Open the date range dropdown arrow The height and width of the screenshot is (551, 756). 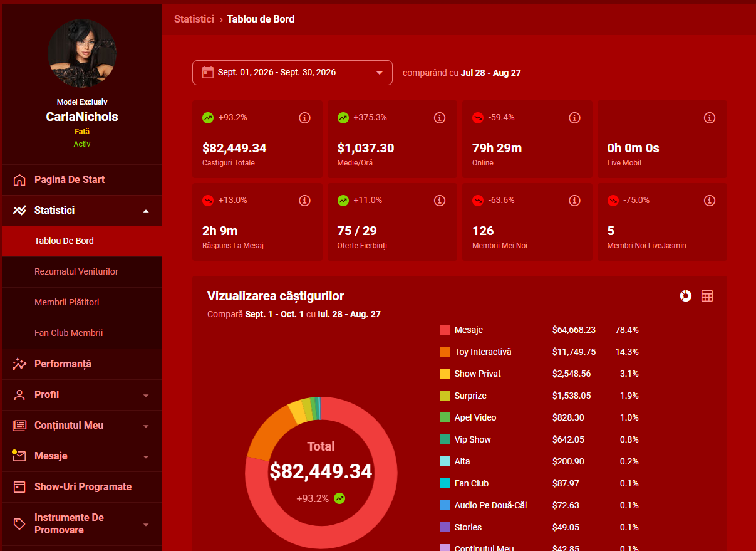pos(379,73)
